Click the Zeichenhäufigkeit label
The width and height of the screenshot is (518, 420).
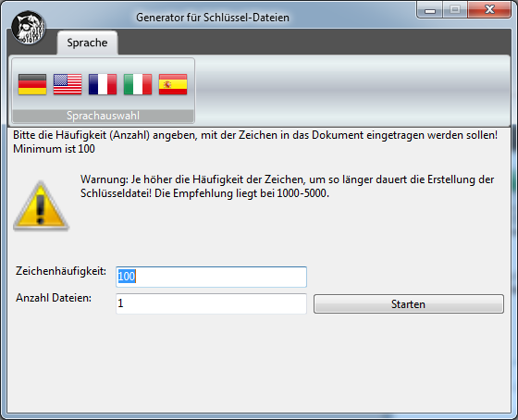(61, 271)
